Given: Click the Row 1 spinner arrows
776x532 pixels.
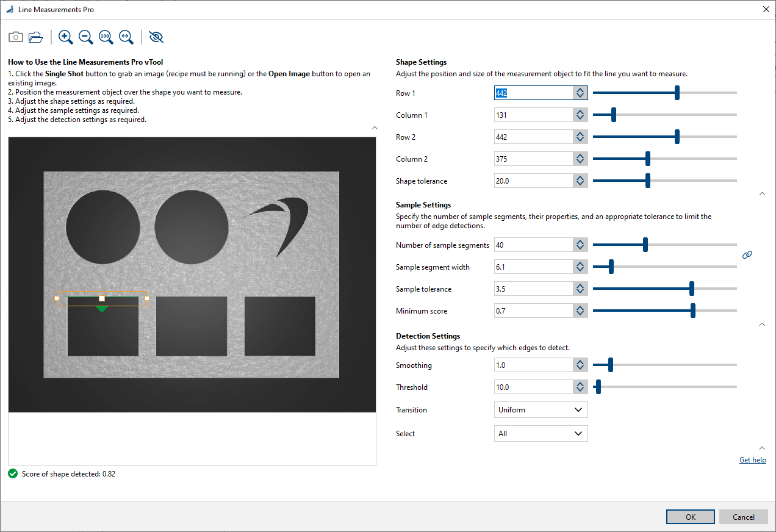Looking at the screenshot, I should pos(580,93).
